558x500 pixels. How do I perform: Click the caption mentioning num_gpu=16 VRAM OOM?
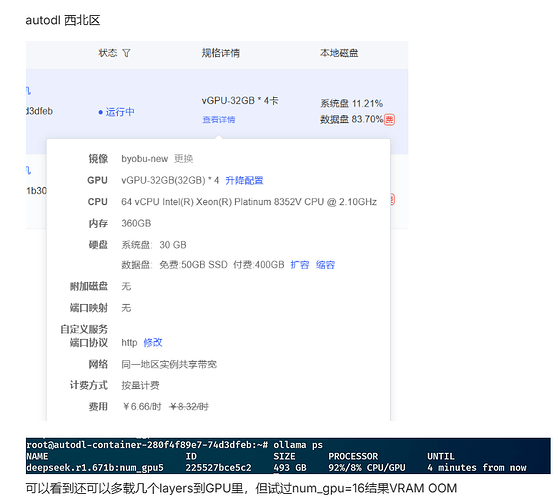point(241,488)
